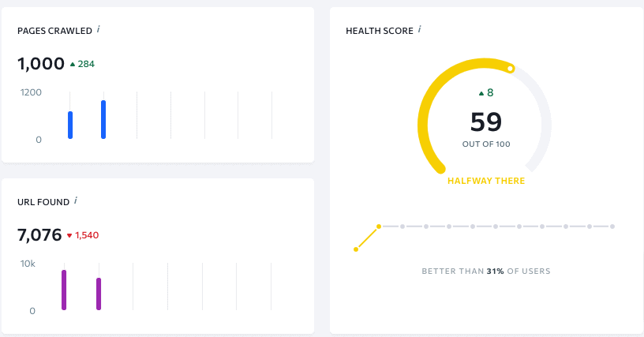The width and height of the screenshot is (644, 337).
Task: Open the URL Found info icon
Action: (76, 200)
